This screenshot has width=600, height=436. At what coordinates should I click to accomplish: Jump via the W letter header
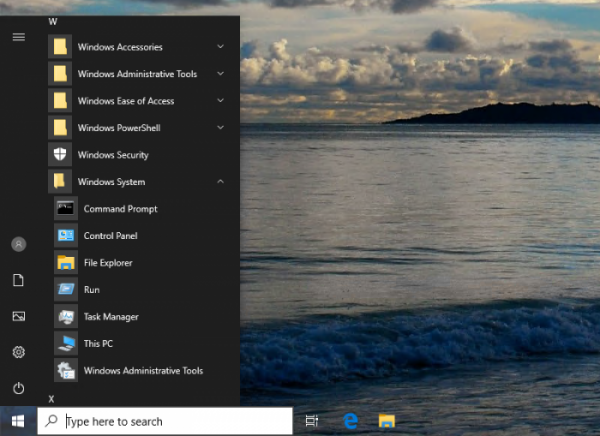53,22
